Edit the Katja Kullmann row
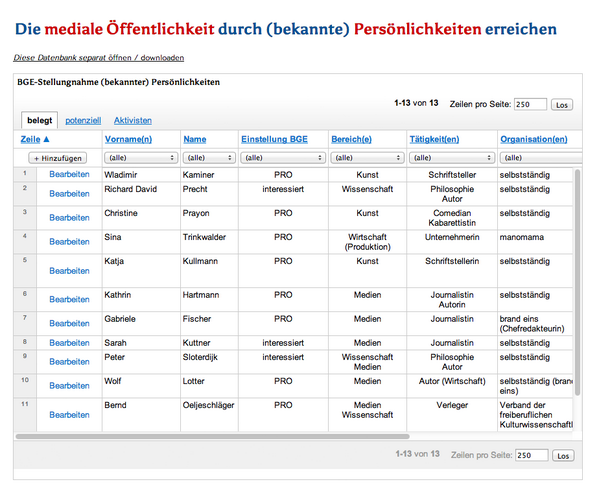Screen dimensions: 599x493 coord(69,271)
